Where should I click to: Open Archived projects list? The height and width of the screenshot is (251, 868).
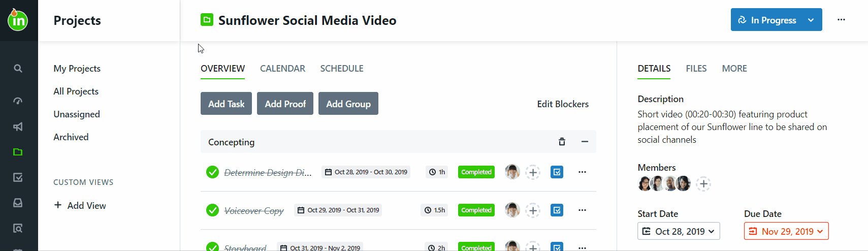(71, 137)
